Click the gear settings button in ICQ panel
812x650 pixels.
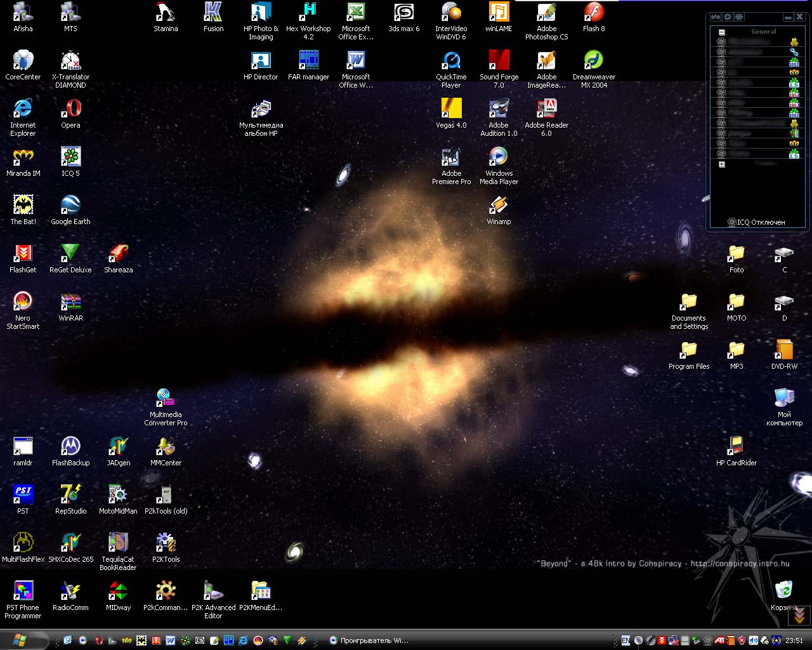point(728,17)
